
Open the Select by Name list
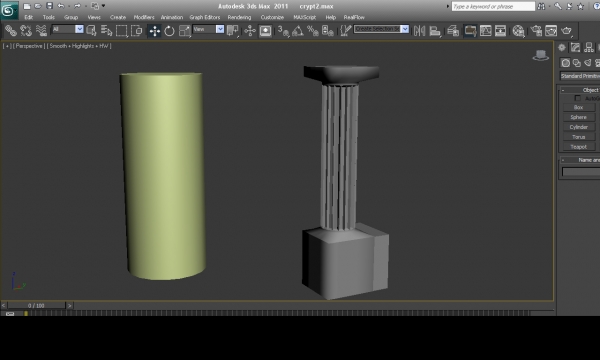click(x=106, y=30)
